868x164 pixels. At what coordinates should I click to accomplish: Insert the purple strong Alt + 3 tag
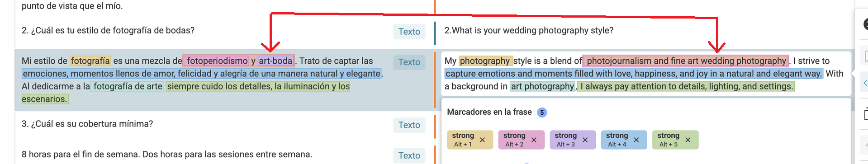pyautogui.click(x=565, y=140)
